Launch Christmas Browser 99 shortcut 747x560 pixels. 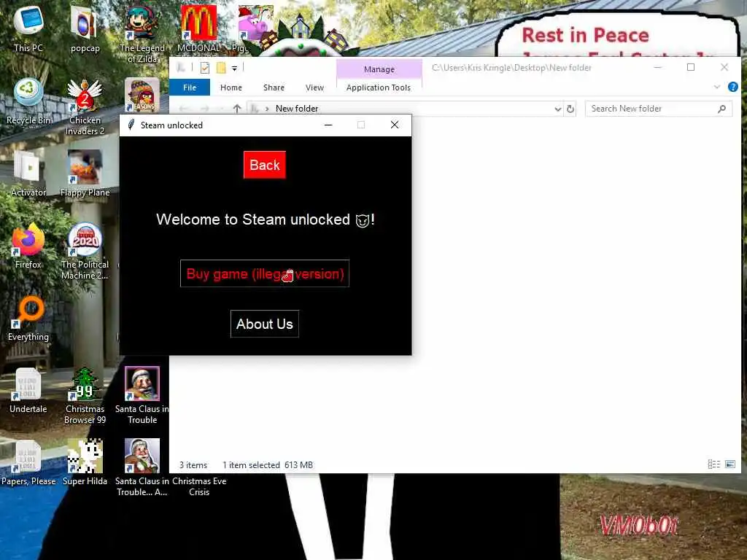[x=85, y=396]
